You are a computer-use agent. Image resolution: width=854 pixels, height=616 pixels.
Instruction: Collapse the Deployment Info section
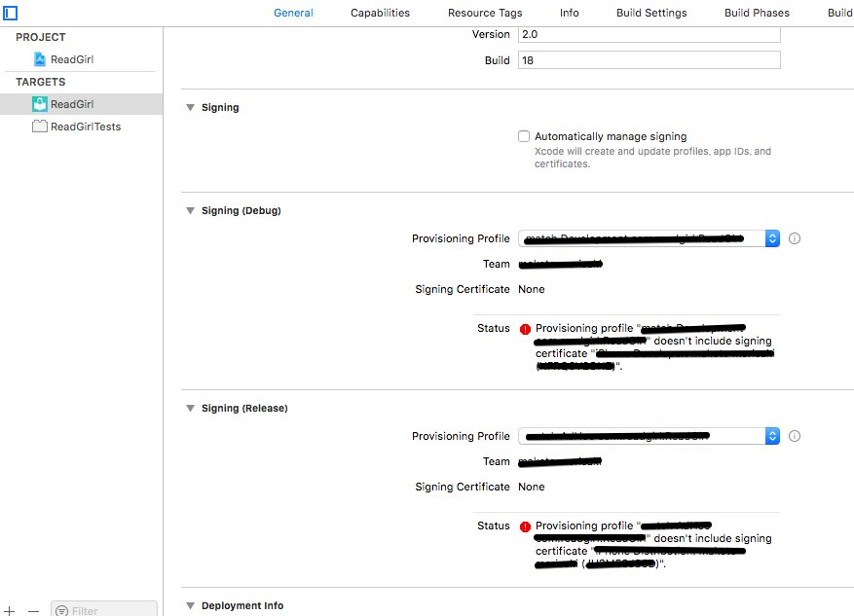190,605
